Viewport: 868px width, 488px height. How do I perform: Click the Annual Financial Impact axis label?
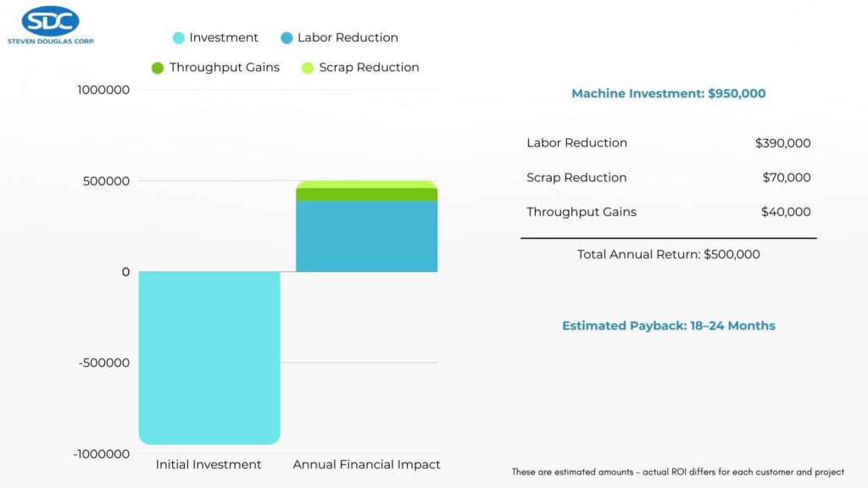click(366, 465)
